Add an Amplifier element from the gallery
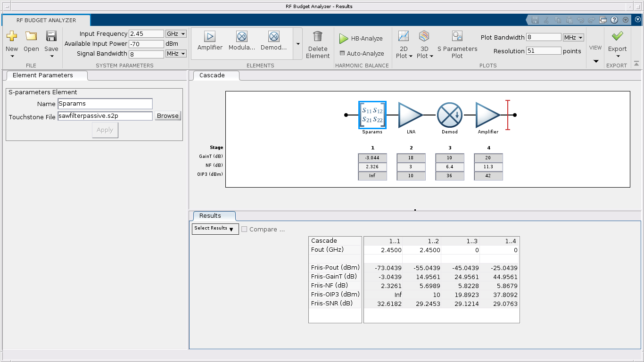 pyautogui.click(x=210, y=37)
